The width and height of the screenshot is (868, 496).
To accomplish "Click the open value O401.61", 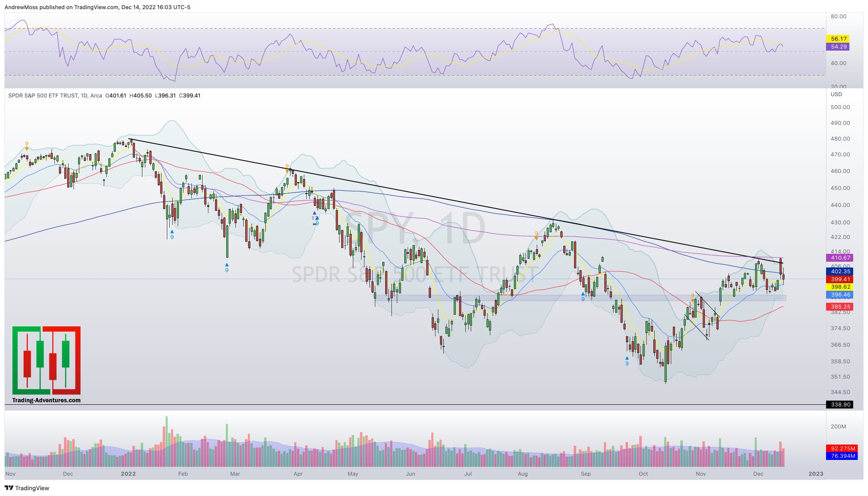I will 115,95.
